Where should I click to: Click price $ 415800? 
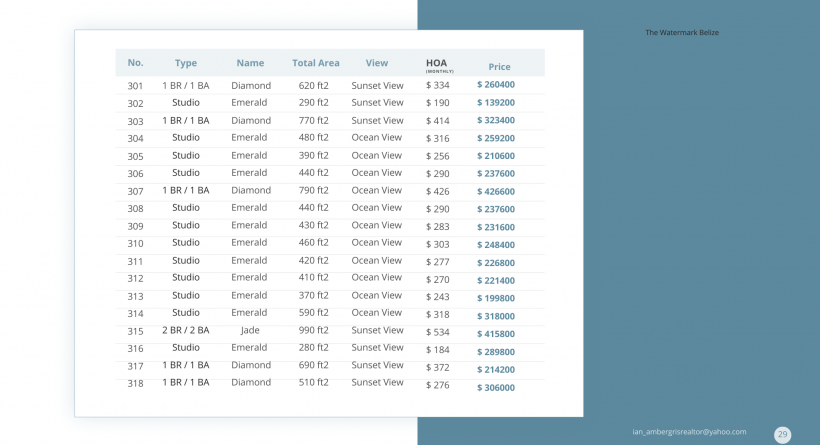click(x=496, y=334)
